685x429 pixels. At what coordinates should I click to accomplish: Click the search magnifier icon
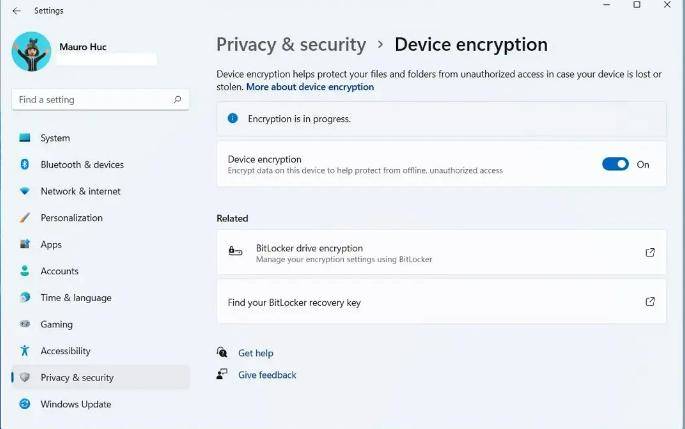pos(178,100)
